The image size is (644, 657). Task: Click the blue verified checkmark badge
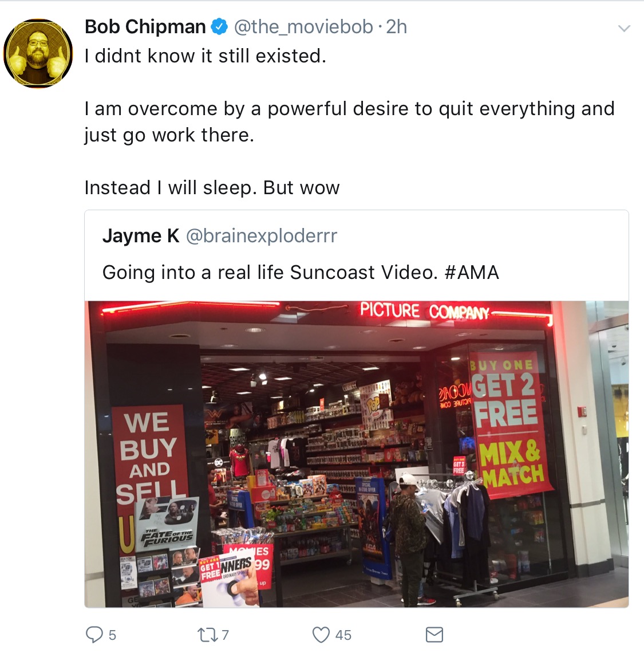219,27
